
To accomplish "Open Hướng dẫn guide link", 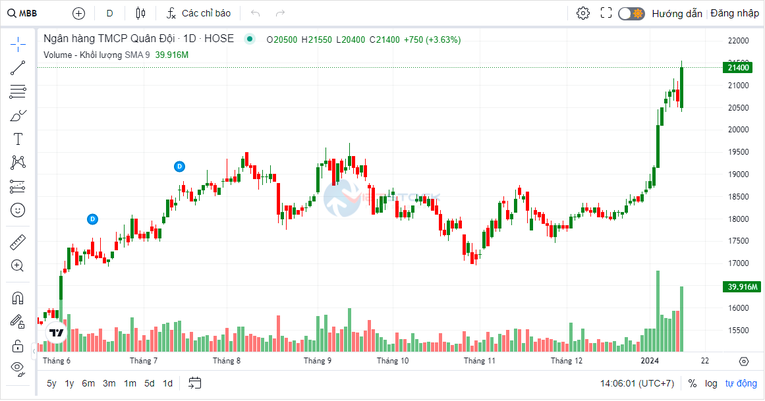I will coord(677,14).
